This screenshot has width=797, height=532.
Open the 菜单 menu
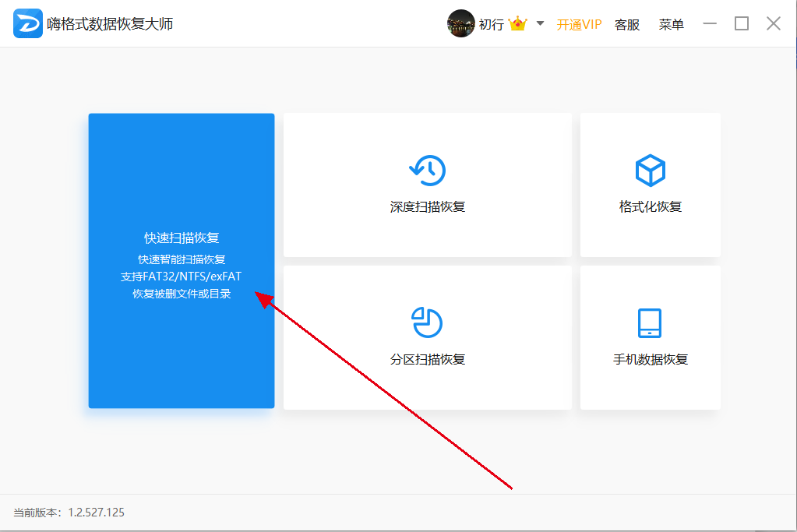(671, 24)
